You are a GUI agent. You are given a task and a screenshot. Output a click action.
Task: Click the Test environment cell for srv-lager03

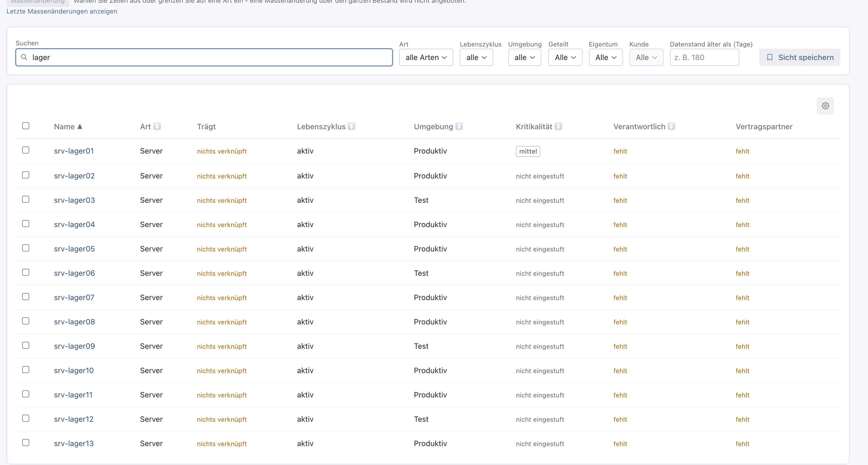421,200
